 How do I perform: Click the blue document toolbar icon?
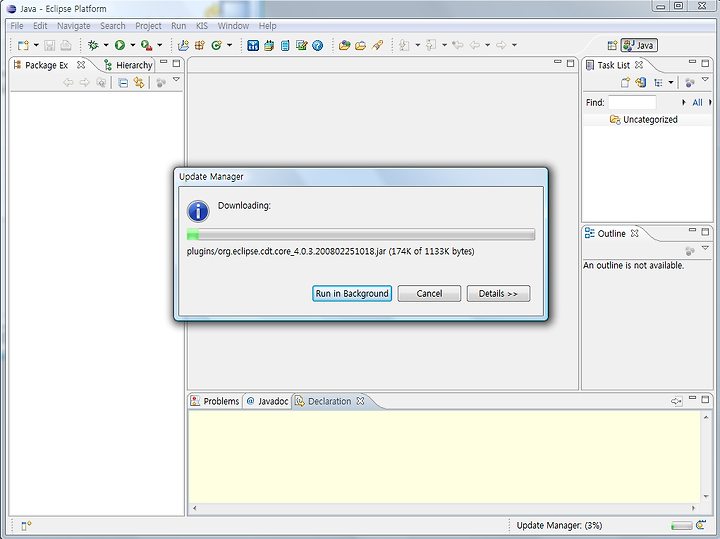point(285,45)
